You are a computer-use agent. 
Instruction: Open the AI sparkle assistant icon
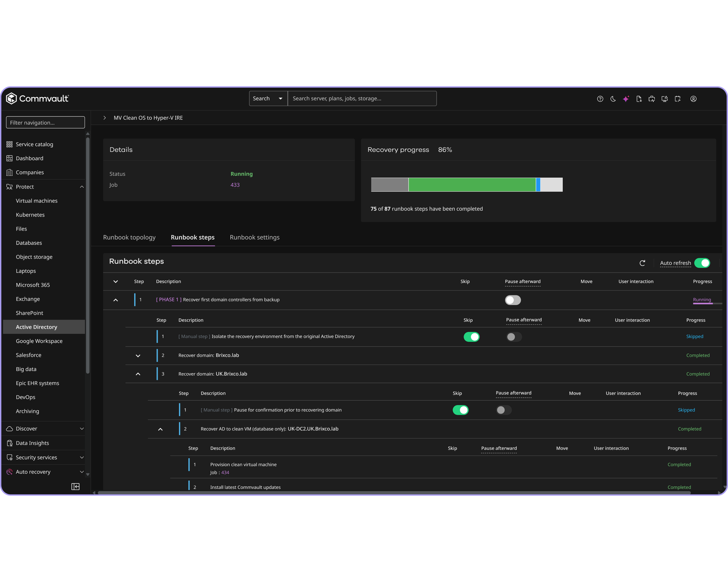(626, 99)
